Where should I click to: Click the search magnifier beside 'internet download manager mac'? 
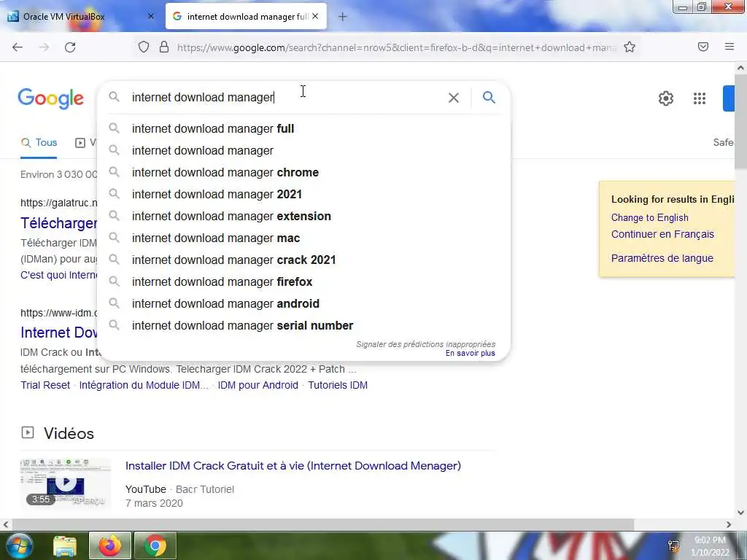click(114, 237)
